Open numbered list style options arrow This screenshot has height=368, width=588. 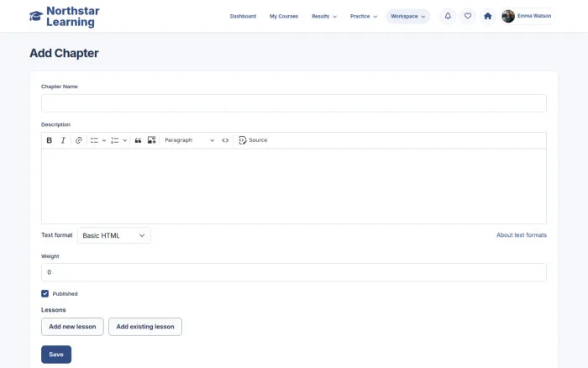point(125,140)
